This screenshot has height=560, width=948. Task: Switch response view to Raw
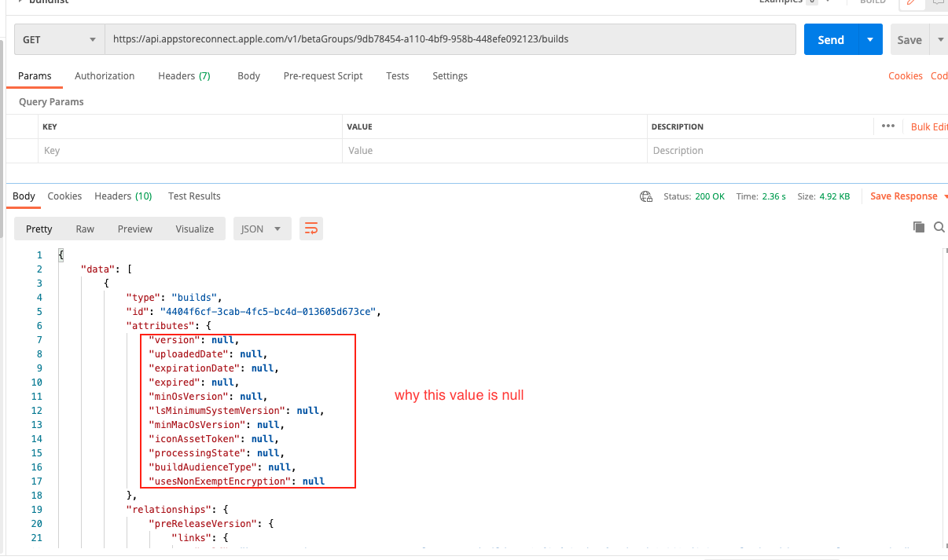tap(85, 229)
